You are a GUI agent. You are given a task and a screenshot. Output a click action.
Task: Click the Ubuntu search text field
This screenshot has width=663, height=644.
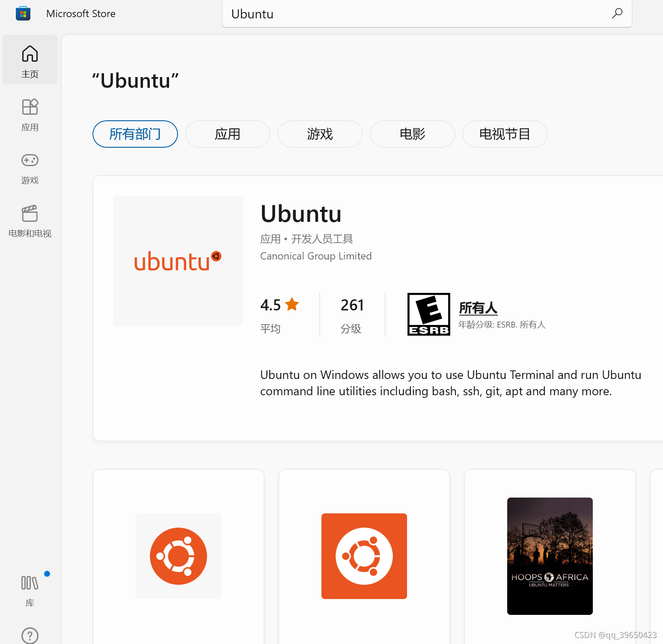tap(427, 14)
